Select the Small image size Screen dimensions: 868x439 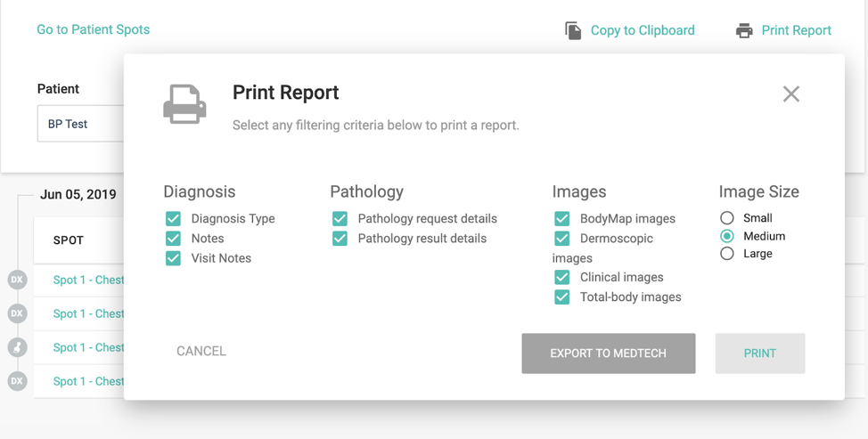click(727, 218)
